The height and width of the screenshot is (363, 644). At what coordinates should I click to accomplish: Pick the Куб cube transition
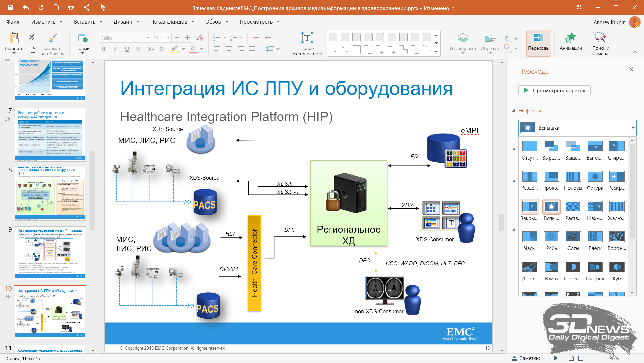[617, 271]
